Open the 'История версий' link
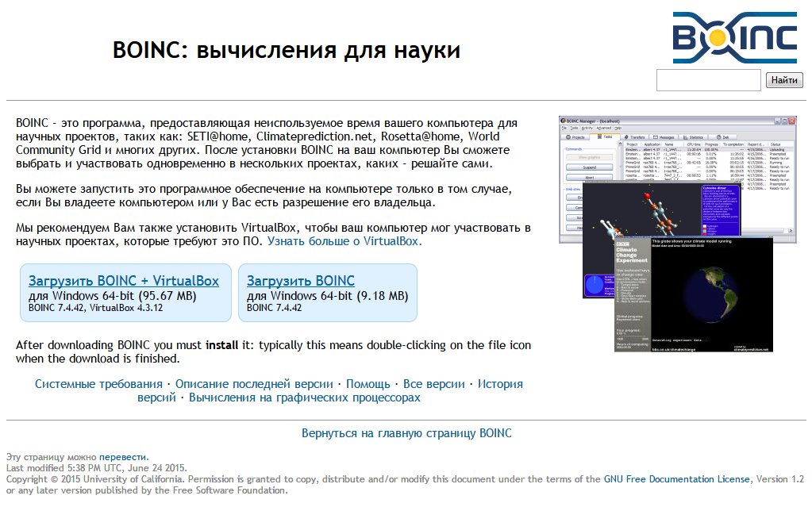The width and height of the screenshot is (812, 507). pyautogui.click(x=500, y=384)
